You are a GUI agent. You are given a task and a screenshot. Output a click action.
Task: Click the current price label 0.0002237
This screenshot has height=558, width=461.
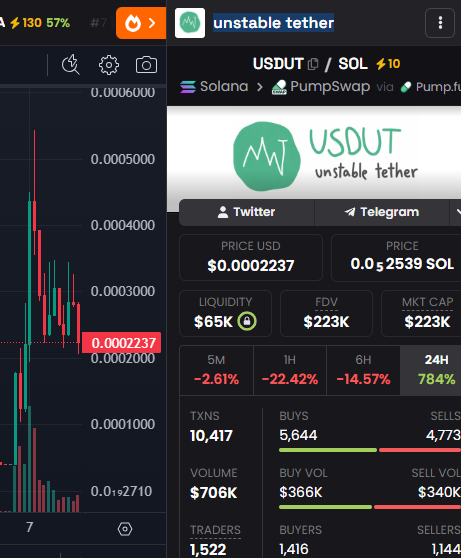(121, 343)
